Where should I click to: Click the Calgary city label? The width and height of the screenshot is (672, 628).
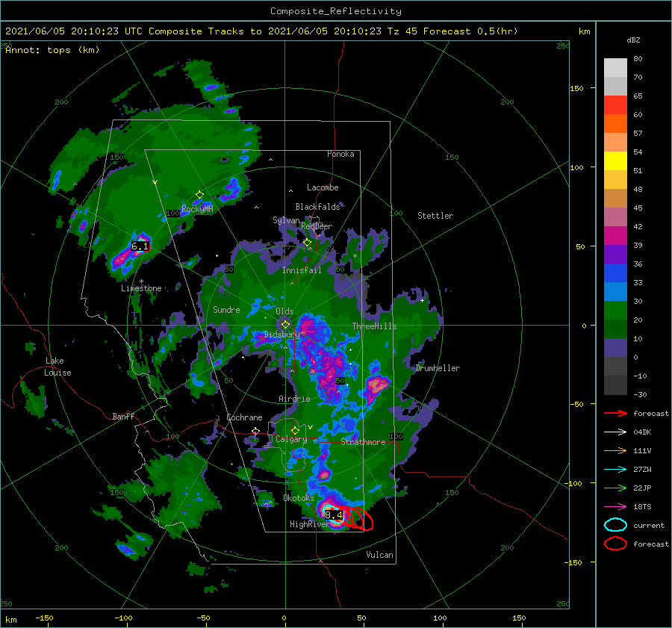291,439
